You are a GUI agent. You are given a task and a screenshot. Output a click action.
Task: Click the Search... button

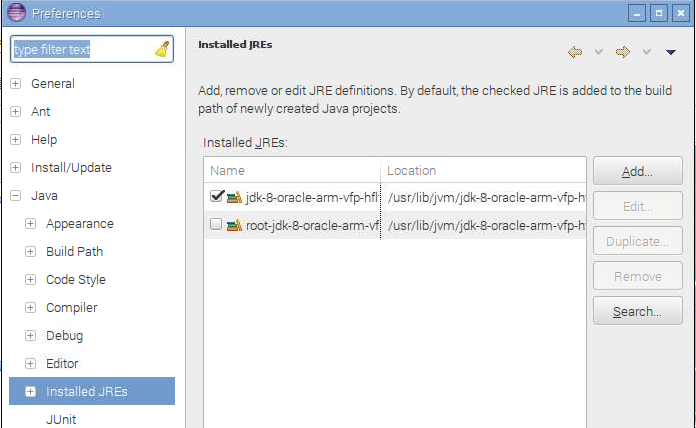637,311
